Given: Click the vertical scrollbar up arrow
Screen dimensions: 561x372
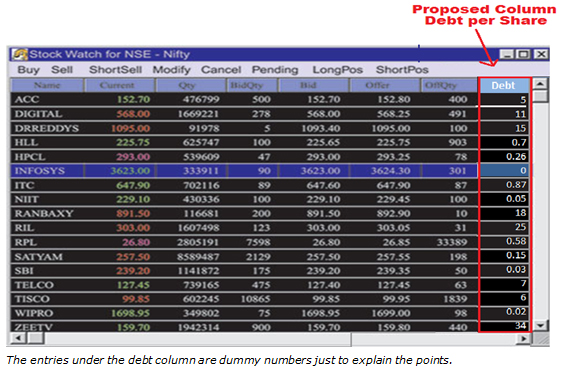Looking at the screenshot, I should [540, 84].
